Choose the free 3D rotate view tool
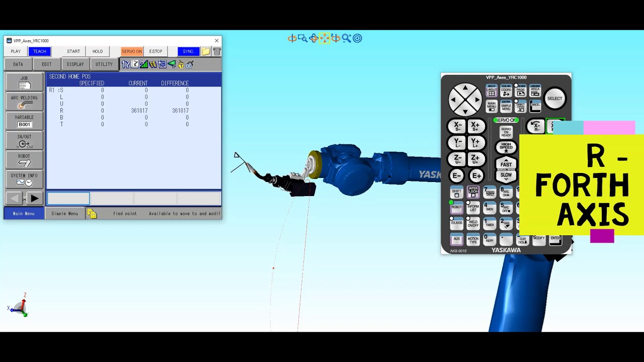This screenshot has width=644, height=362. (313, 38)
